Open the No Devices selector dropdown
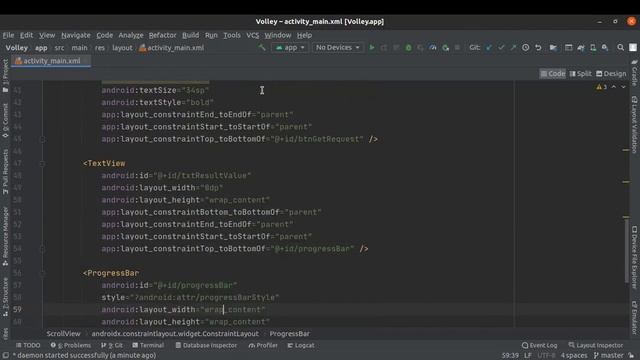Image resolution: width=640 pixels, height=360 pixels. pos(338,48)
